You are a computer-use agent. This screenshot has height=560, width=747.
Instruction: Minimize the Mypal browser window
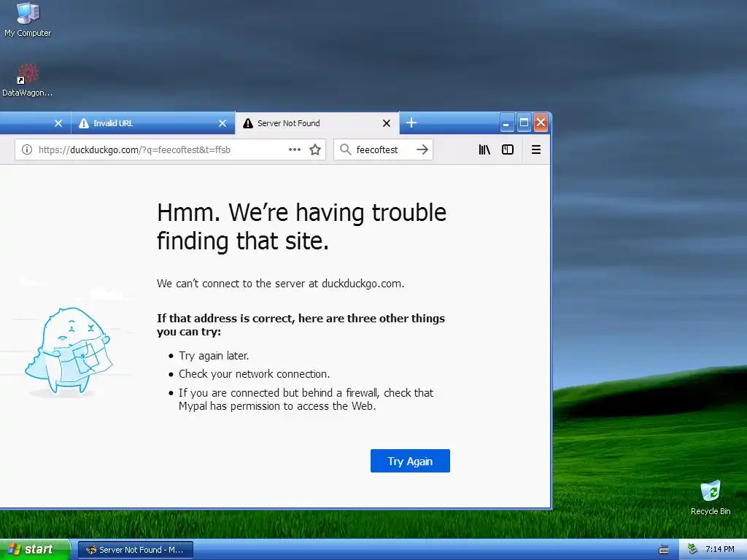[506, 123]
